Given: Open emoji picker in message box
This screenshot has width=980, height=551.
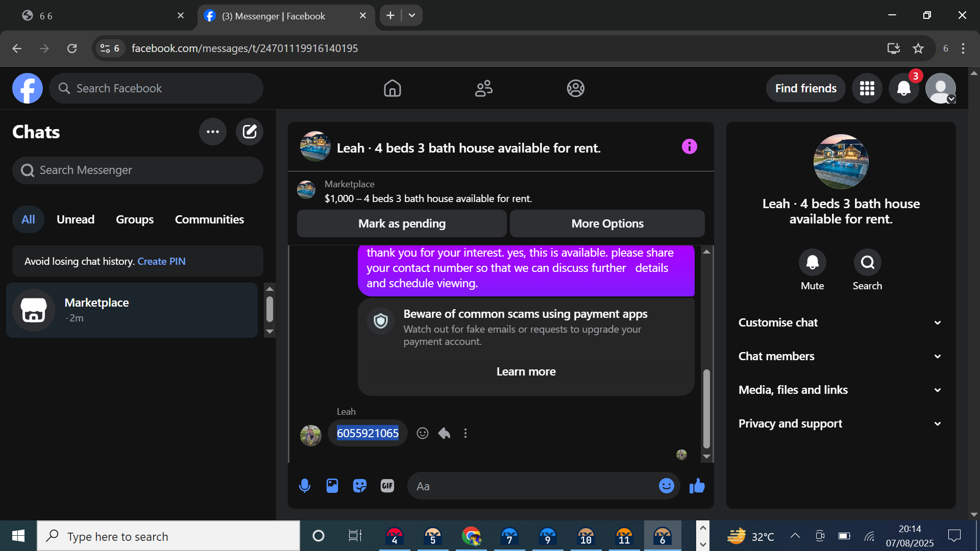Looking at the screenshot, I should [x=666, y=486].
